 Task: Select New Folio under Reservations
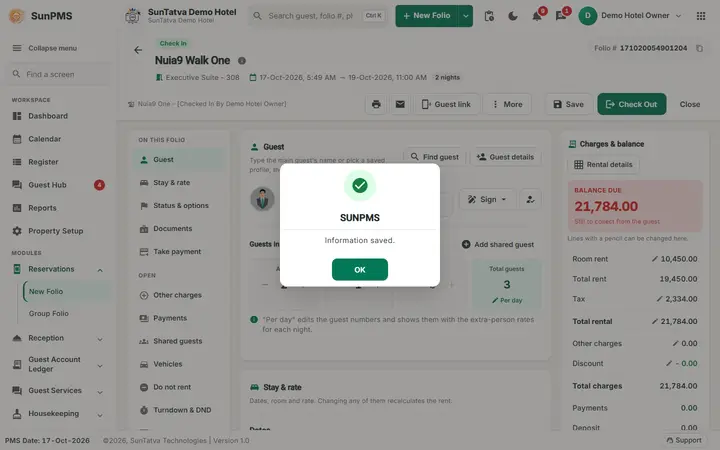pos(66,292)
